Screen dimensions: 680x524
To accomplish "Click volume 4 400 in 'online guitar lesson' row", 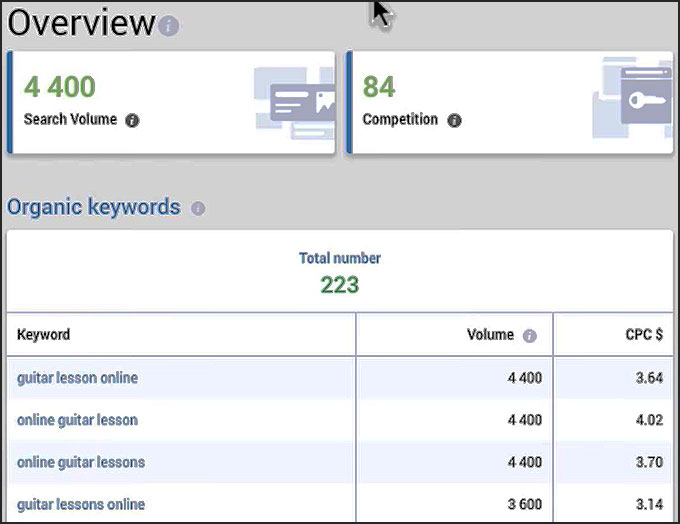I will [525, 420].
